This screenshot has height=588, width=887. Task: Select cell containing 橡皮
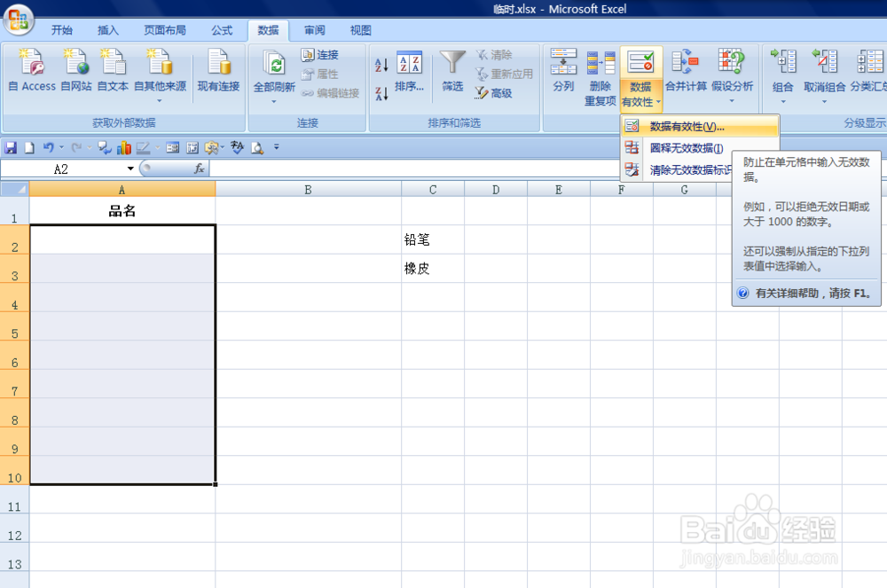pyautogui.click(x=433, y=268)
